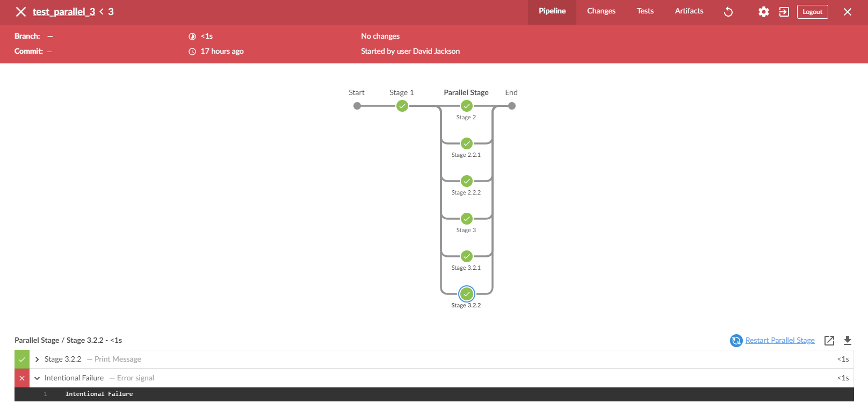Screen dimensions: 868x403
Task: Click the Restart Parallel Stage circular icon
Action: (x=736, y=341)
